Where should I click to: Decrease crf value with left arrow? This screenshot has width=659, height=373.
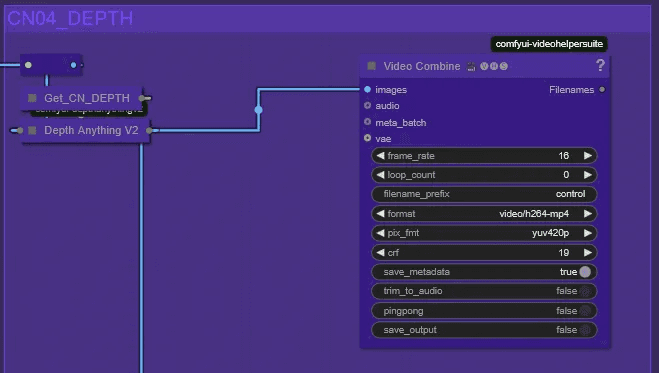(380, 252)
